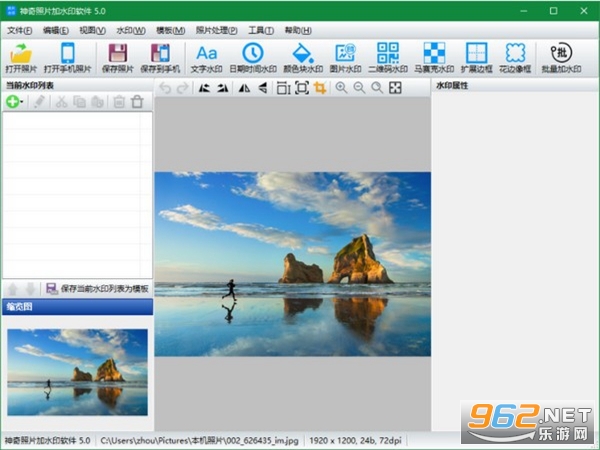Open the 花边像框 lace frame tool
This screenshot has height=450, width=600.
pyautogui.click(x=515, y=58)
